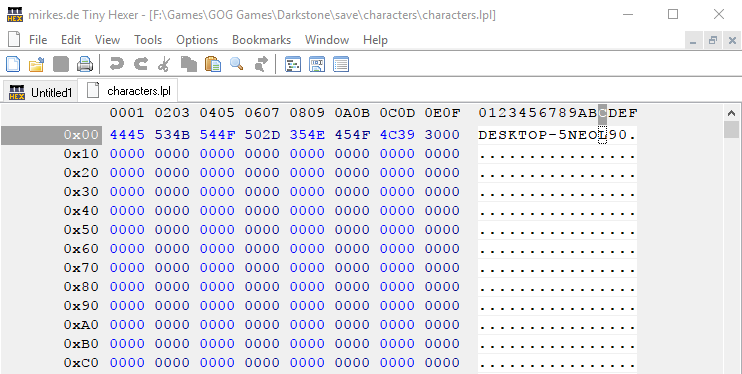The height and width of the screenshot is (374, 742).
Task: Open the Window menu
Action: 327,40
